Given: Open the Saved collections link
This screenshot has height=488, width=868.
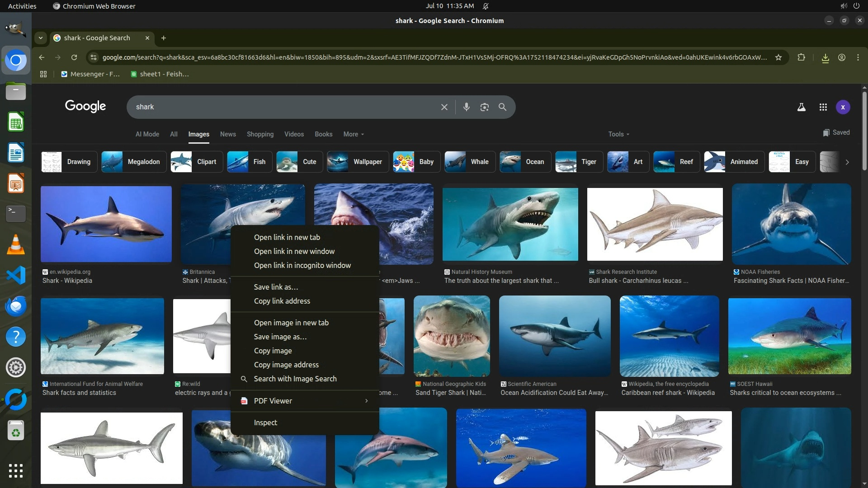Looking at the screenshot, I should pyautogui.click(x=836, y=132).
